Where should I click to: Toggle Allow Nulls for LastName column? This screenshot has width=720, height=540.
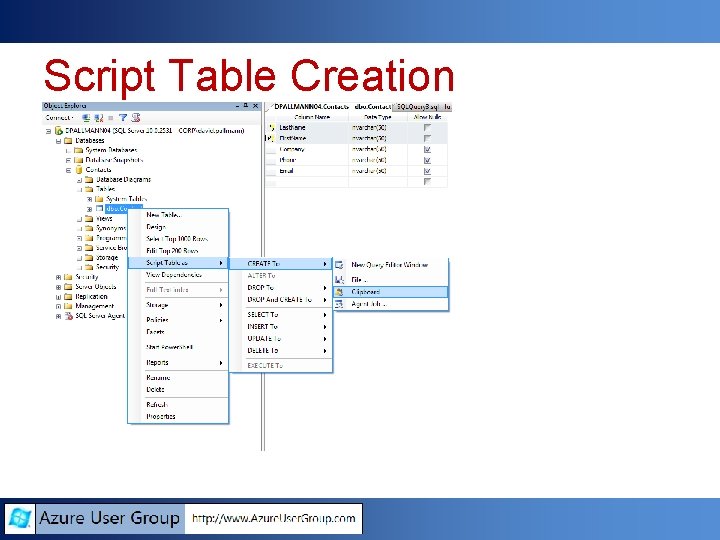428,128
